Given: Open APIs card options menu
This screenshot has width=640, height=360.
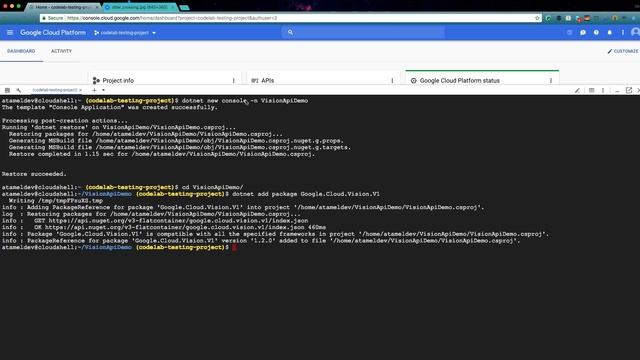Looking at the screenshot, I should [x=392, y=80].
